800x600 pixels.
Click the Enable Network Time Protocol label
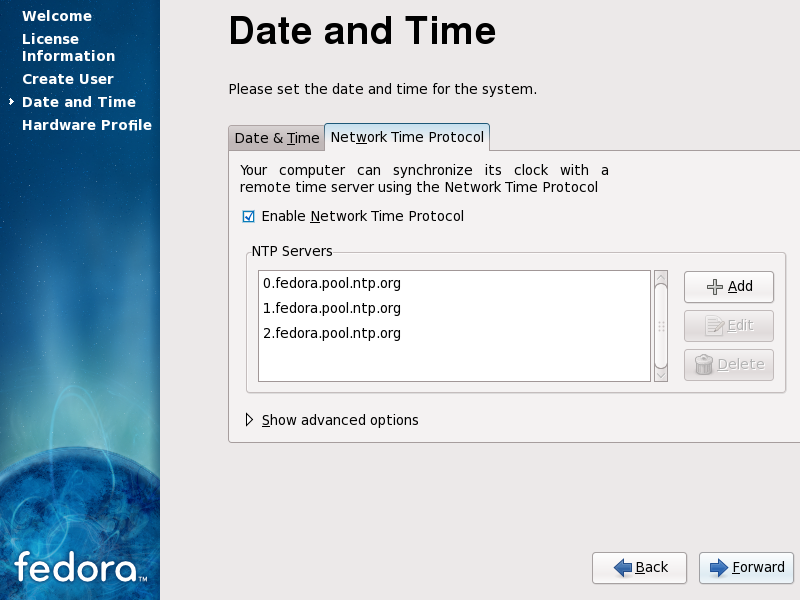pyautogui.click(x=363, y=216)
